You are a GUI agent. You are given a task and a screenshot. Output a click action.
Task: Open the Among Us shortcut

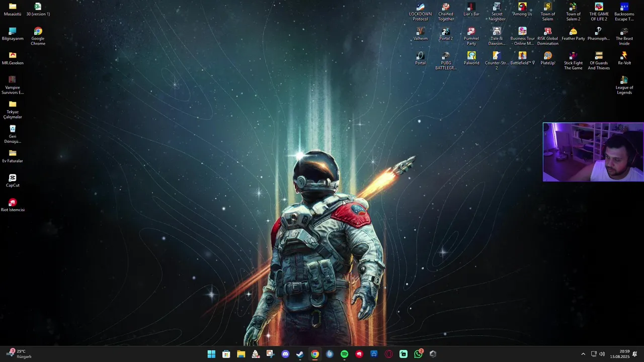522,10
